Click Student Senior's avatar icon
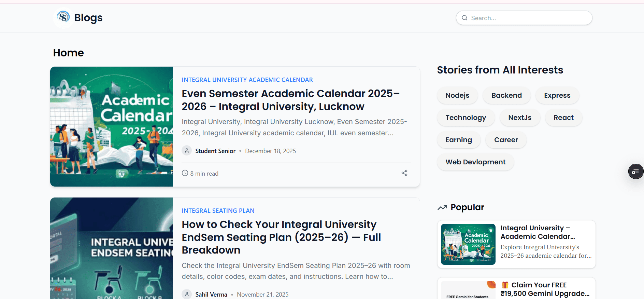The image size is (644, 299). pyautogui.click(x=187, y=150)
